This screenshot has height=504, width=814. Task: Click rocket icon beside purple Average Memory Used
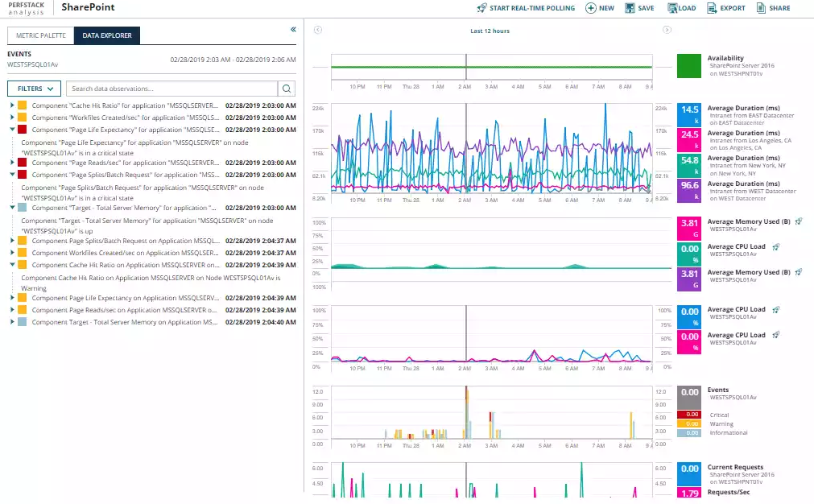[799, 272]
